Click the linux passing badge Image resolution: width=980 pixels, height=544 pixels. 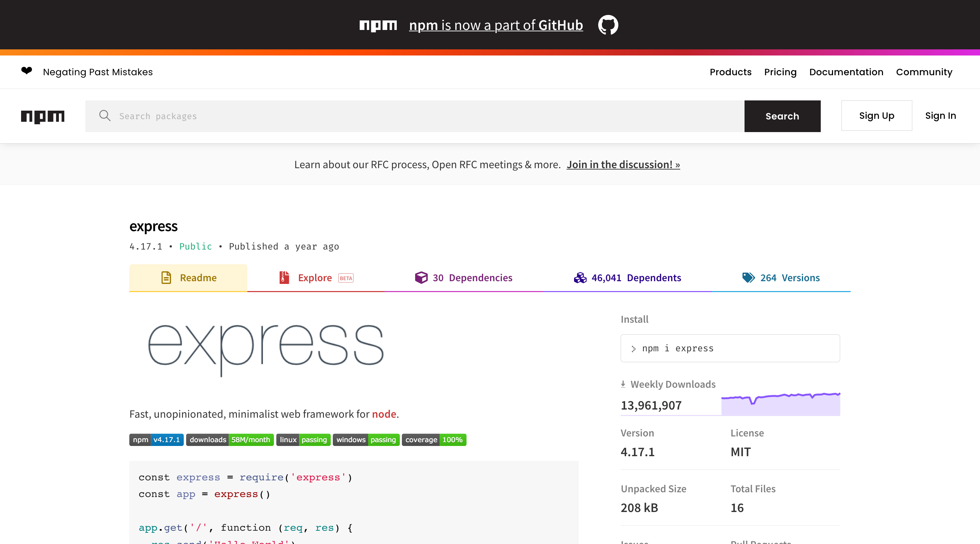tap(303, 440)
